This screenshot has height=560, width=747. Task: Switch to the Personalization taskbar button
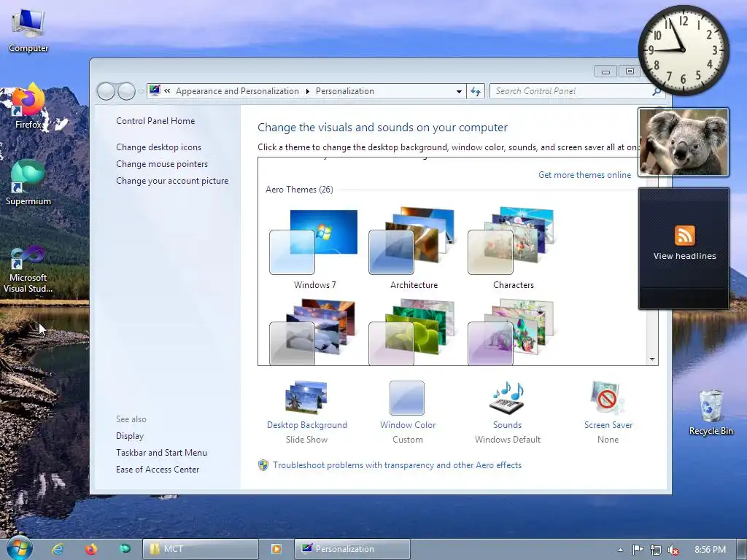tap(352, 549)
